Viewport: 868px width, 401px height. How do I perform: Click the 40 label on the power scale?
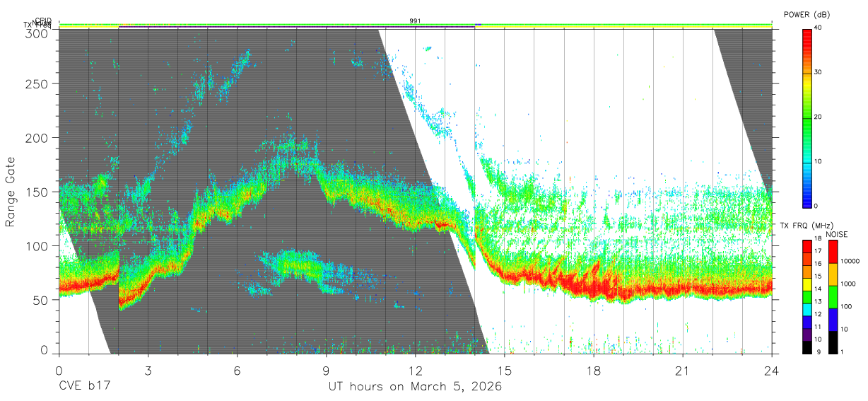point(818,28)
